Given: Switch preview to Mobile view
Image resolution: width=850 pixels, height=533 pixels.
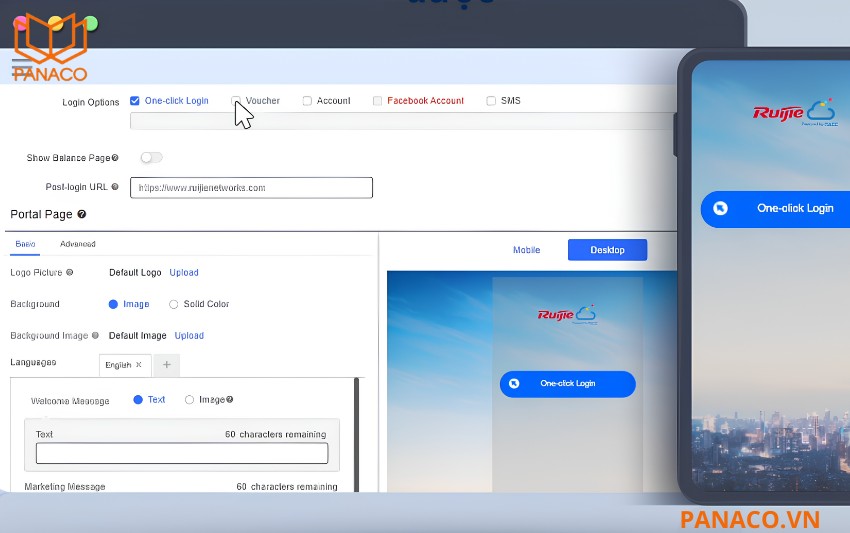Looking at the screenshot, I should point(526,250).
